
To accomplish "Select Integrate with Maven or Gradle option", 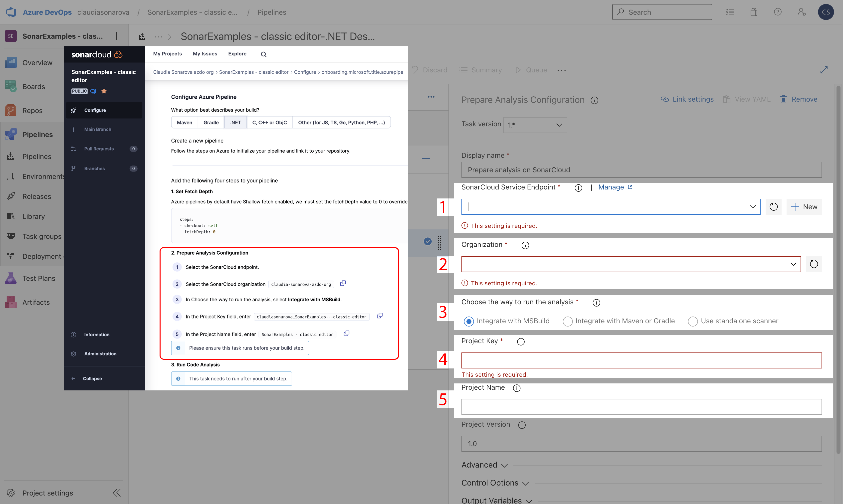I will click(x=567, y=321).
